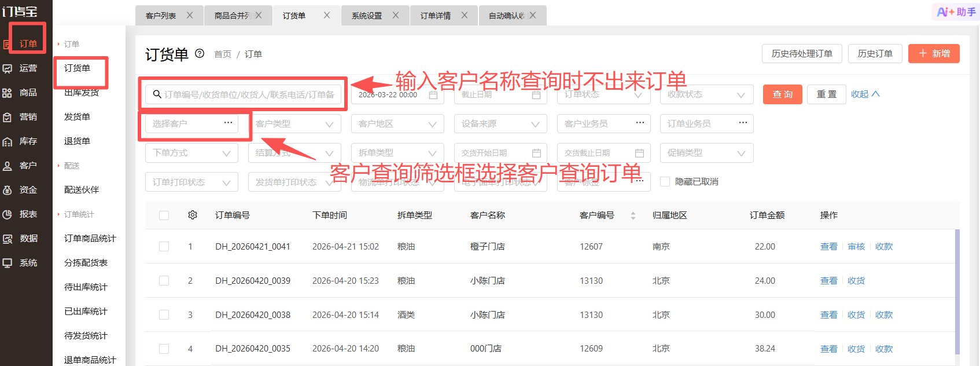Open 分拣配货表 in the submenu
980x366 pixels.
(x=86, y=263)
